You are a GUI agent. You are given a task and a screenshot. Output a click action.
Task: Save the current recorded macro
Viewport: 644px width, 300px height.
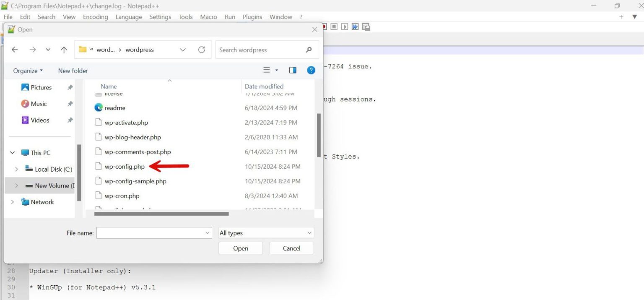[x=366, y=26]
